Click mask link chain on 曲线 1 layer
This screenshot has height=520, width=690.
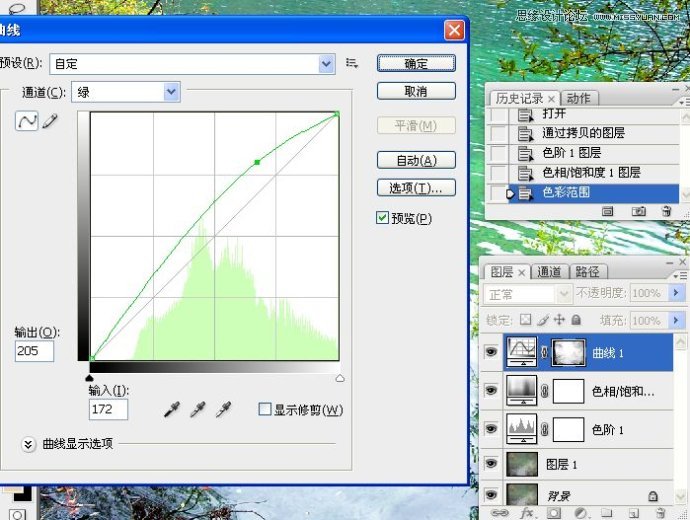(544, 352)
